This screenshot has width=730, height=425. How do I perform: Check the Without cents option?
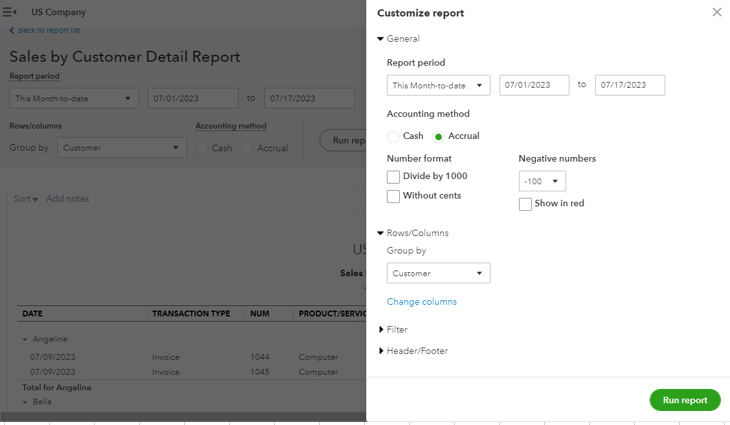(x=393, y=196)
